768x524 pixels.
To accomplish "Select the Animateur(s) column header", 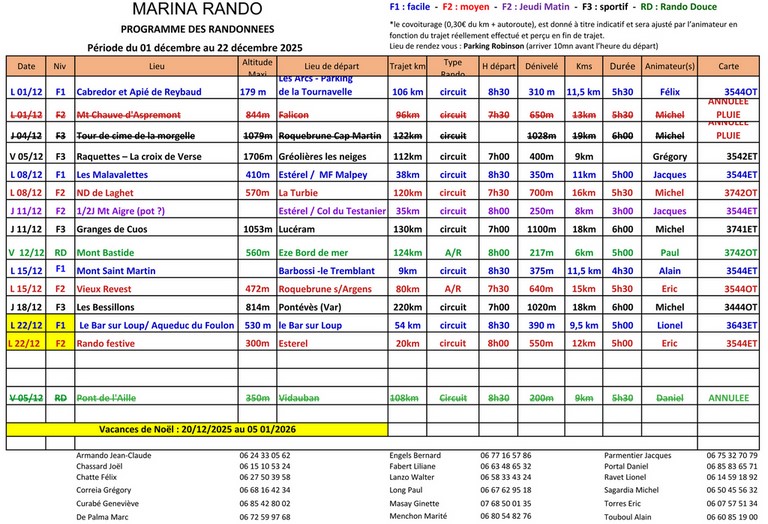I will (669, 66).
